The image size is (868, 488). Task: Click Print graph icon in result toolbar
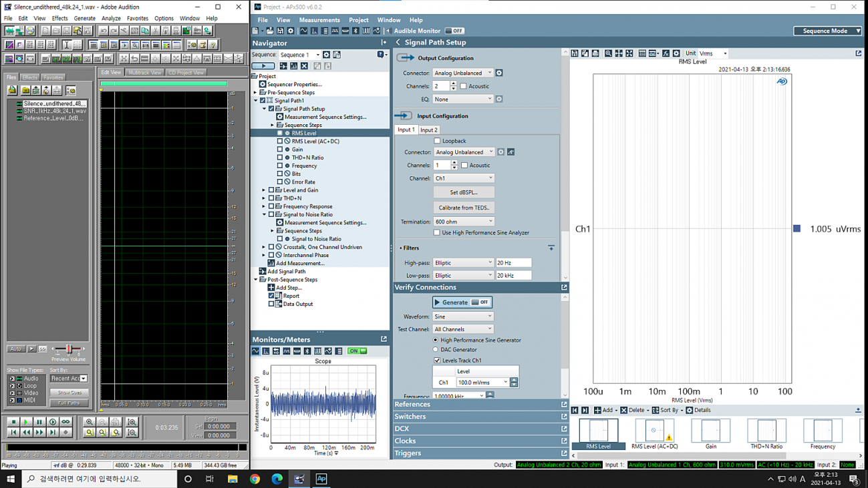point(595,53)
